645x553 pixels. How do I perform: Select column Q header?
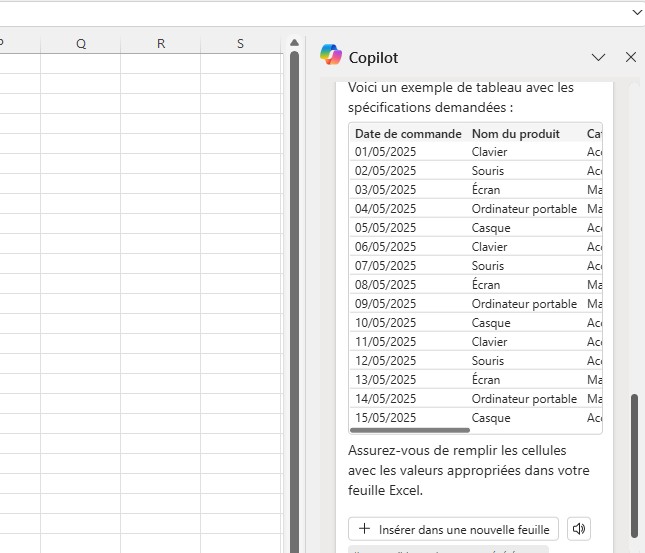[80, 43]
